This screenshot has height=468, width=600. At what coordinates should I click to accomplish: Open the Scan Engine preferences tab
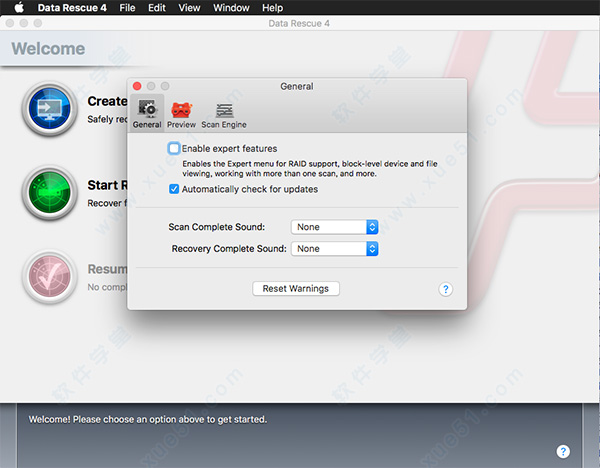(224, 114)
